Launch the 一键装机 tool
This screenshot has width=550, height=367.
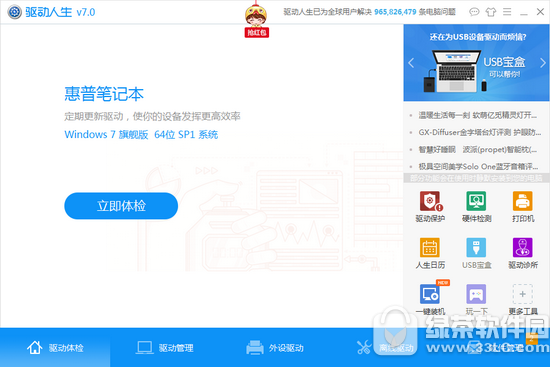[430, 298]
